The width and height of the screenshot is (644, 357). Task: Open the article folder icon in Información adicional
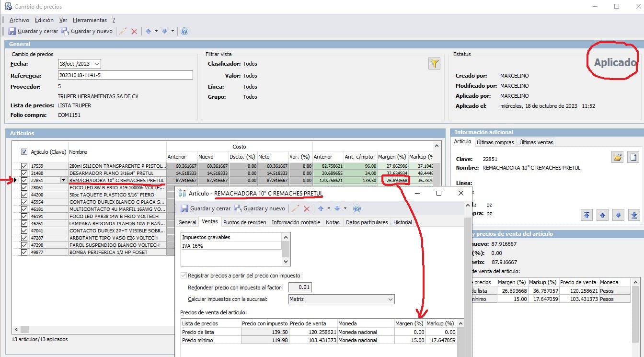click(x=617, y=157)
